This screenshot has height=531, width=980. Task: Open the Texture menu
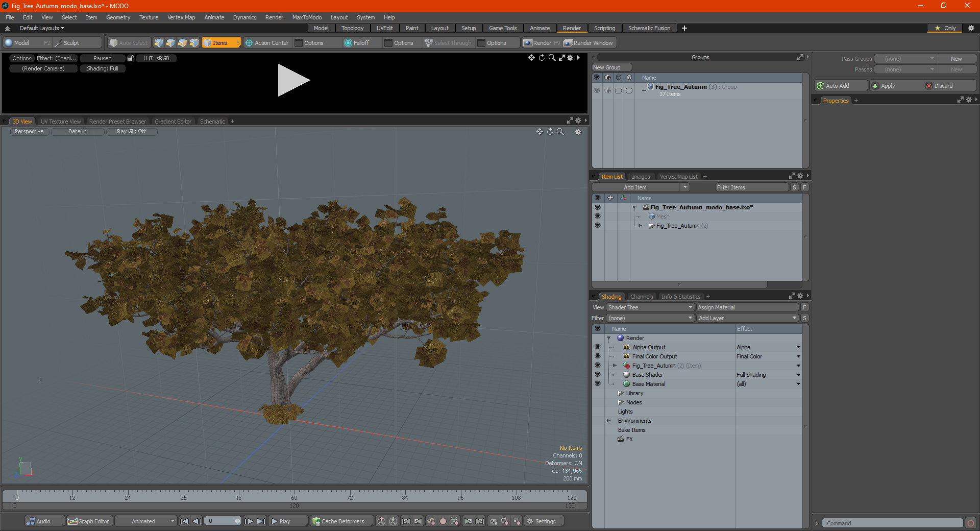tap(149, 17)
